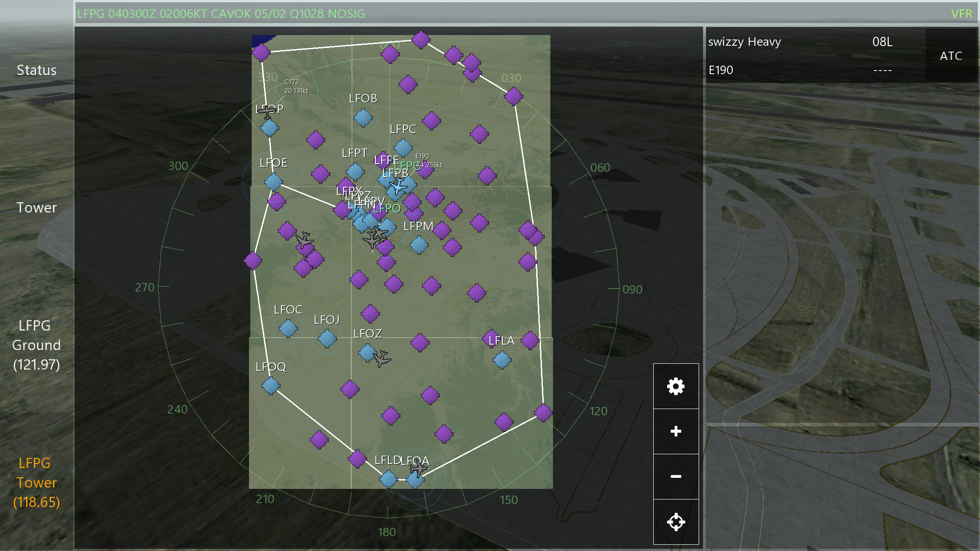980x551 pixels.
Task: Select the LFOB airport marker
Action: pyautogui.click(x=363, y=118)
